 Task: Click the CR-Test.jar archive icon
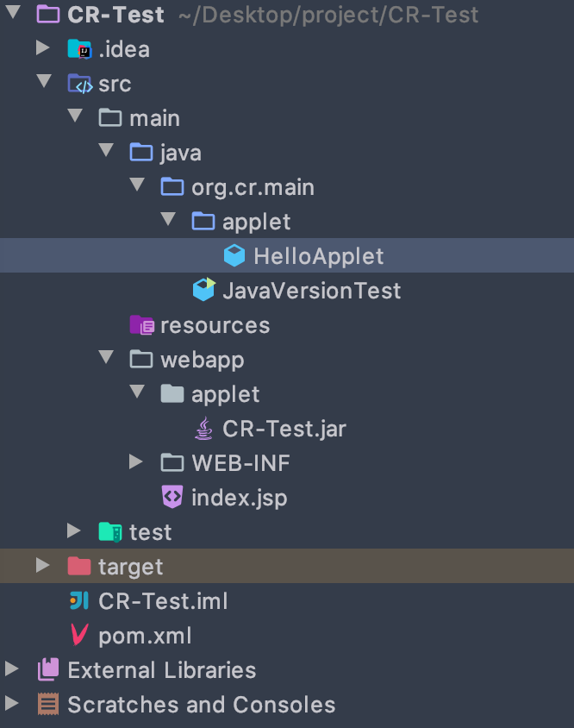203,428
